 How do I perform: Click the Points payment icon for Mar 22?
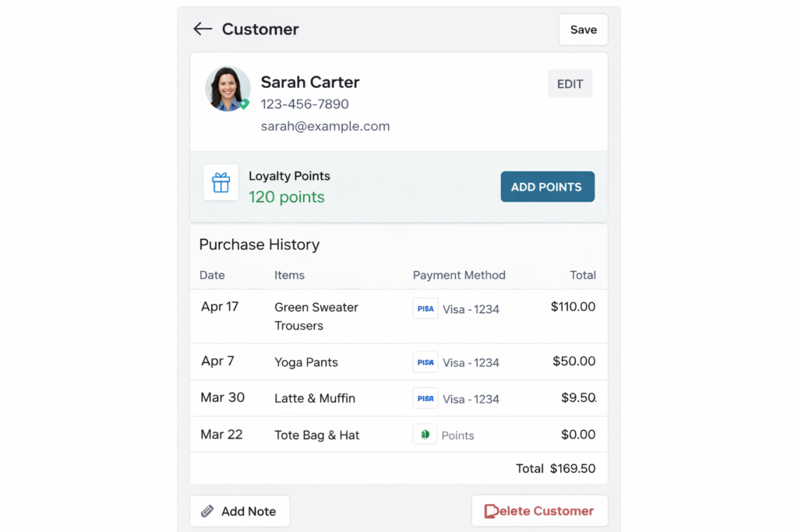click(x=425, y=435)
